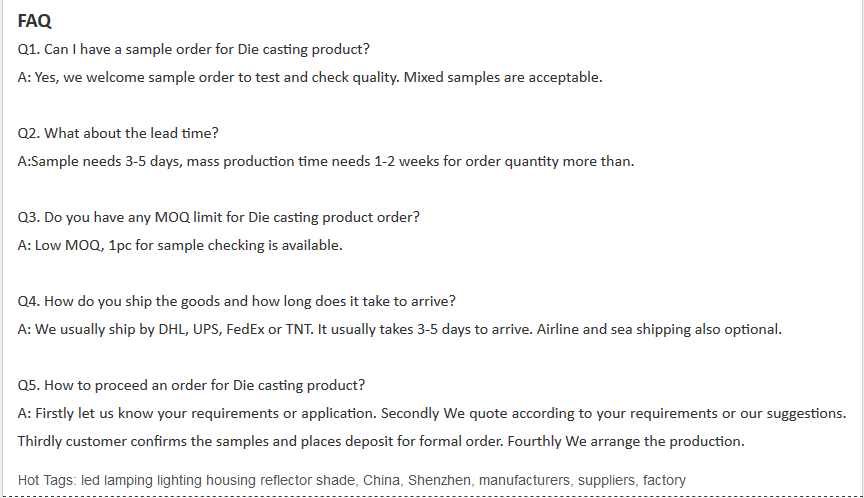Click question Q4 about shipping goods
This screenshot has height=498, width=864.
point(236,301)
